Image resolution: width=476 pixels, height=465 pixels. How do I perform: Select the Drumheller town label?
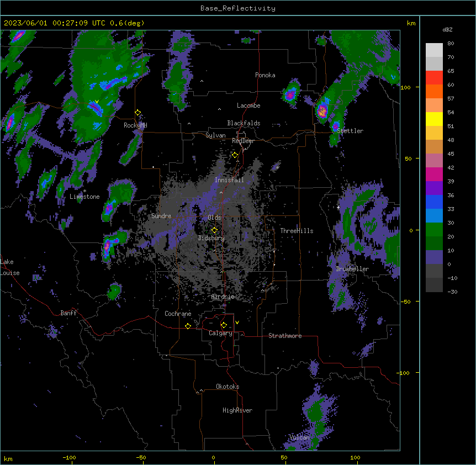coord(352,269)
